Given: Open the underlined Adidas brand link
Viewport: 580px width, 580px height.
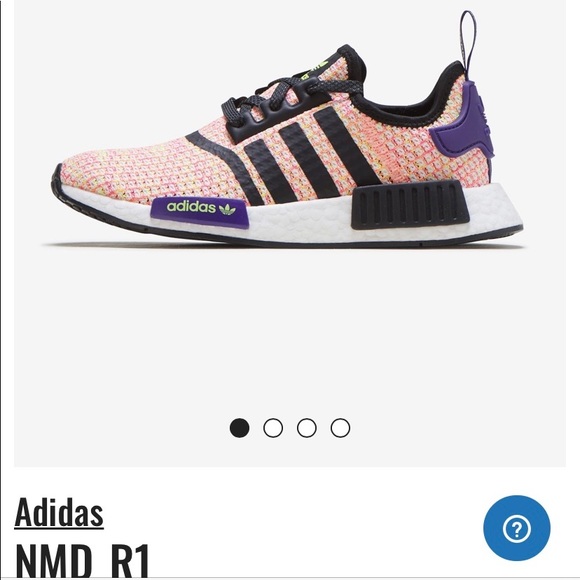Looking at the screenshot, I should point(59,512).
